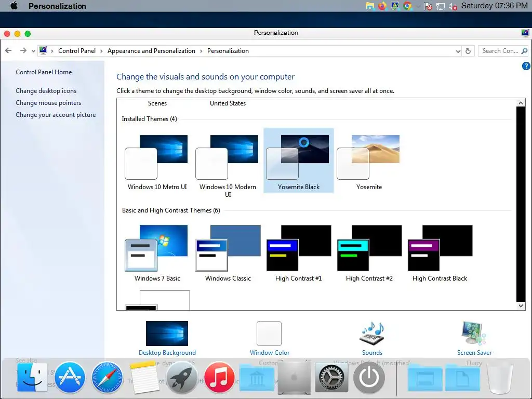532x399 pixels.
Task: Select the Windows 7 Basic theme
Action: click(157, 253)
